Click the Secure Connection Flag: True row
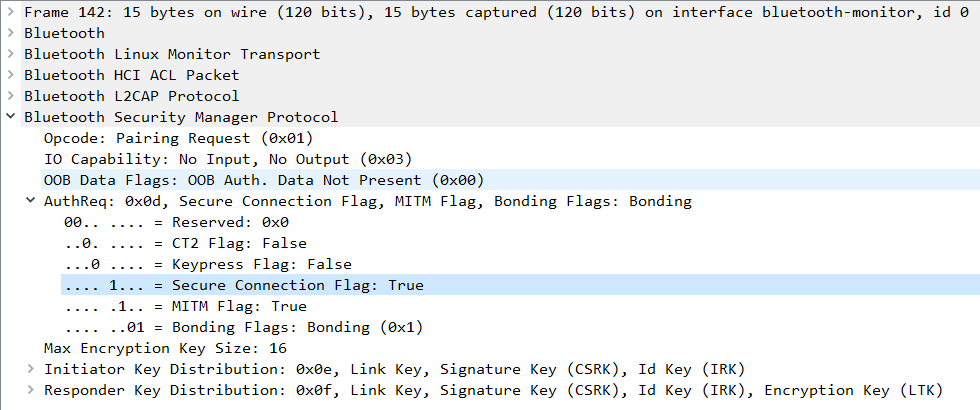Viewport: 980px width, 410px height. [x=243, y=285]
